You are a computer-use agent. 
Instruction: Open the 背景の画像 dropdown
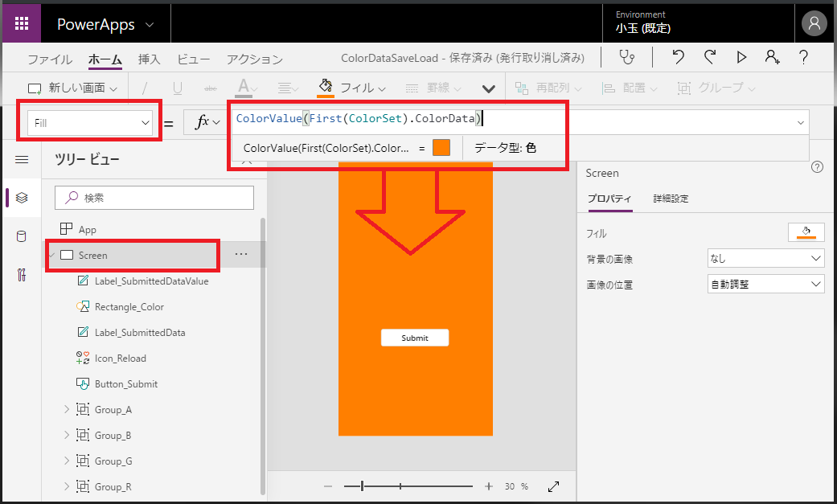pyautogui.click(x=766, y=258)
